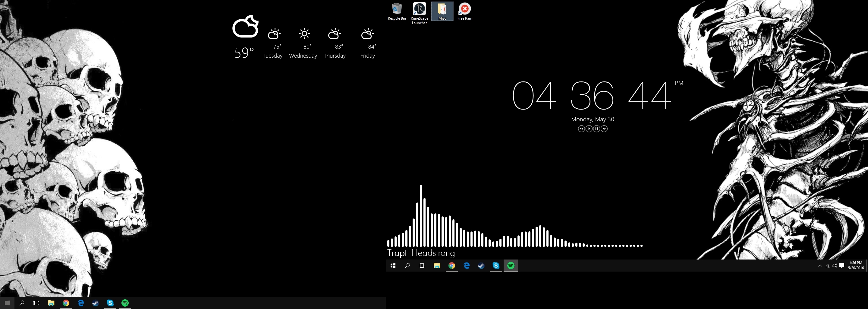
Task: Click the 80° Wednesday temperature
Action: [x=307, y=46]
